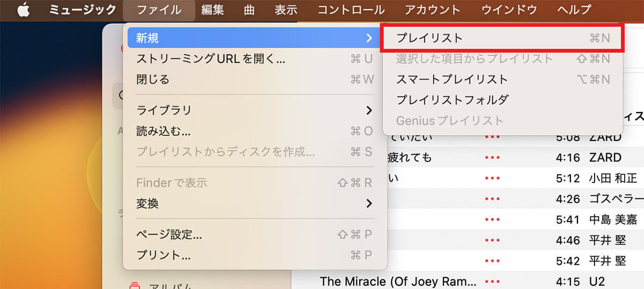Viewport: 644px width, 289px height.
Task: Select プレイリストフォルダ in the submenu
Action: tap(502, 100)
